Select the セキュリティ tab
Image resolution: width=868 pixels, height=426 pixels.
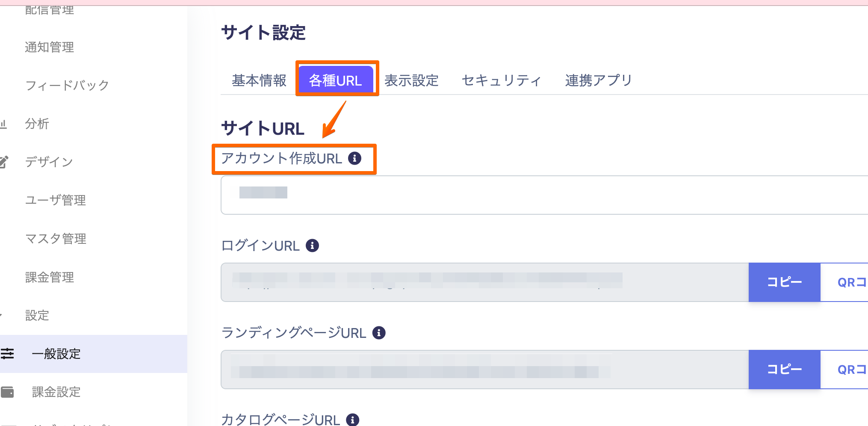click(502, 80)
